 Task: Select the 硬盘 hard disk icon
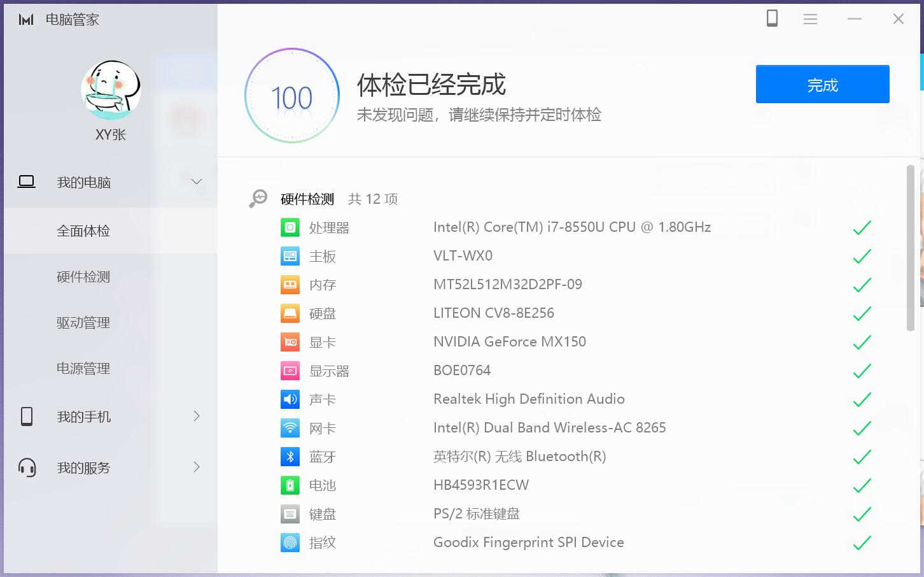point(290,313)
